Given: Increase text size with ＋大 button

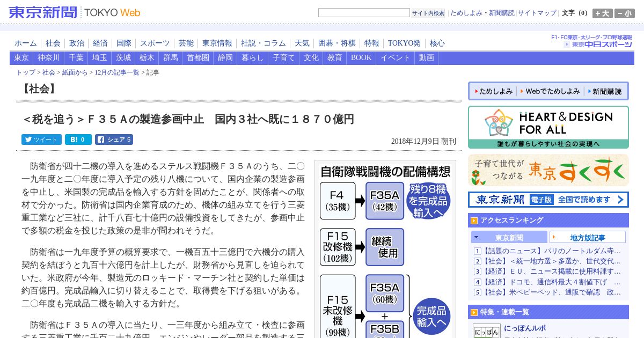Looking at the screenshot, I should pos(602,13).
